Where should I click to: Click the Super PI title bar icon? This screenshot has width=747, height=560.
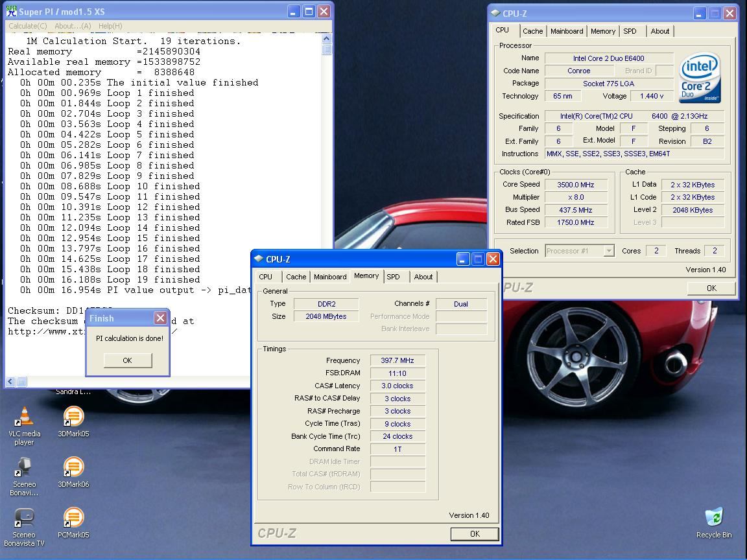[12, 11]
